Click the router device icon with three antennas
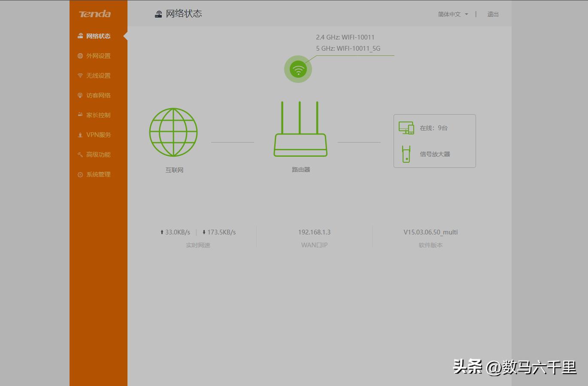Screen dimensions: 588x386 pyautogui.click(x=300, y=129)
